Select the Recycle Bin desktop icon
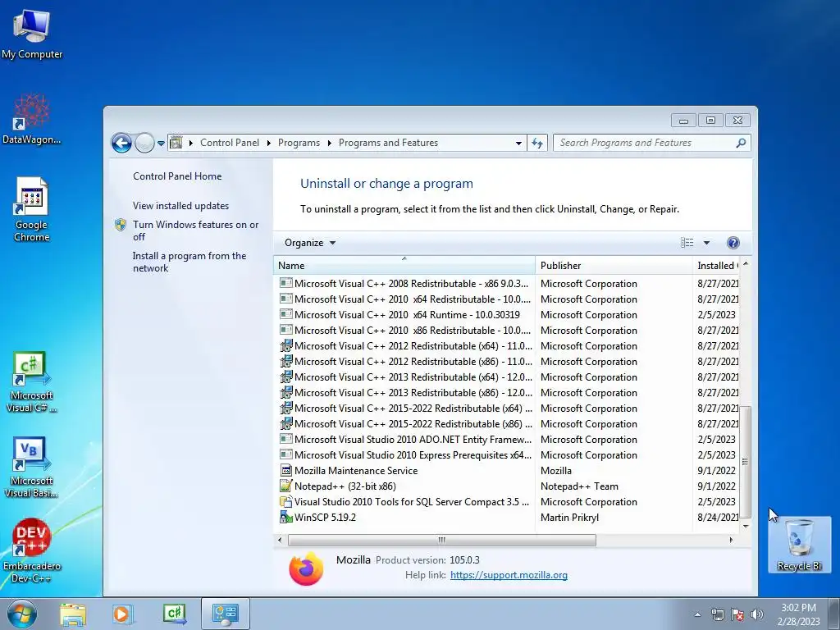 799,545
